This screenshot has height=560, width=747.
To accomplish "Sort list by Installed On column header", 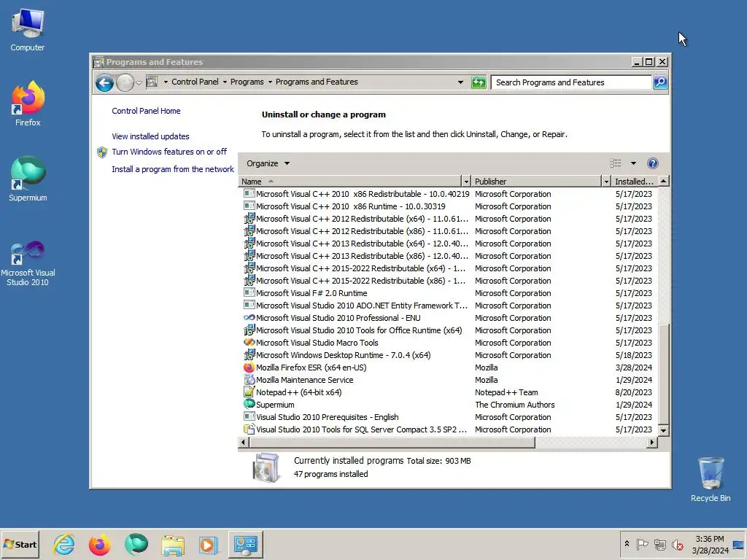I will [634, 182].
